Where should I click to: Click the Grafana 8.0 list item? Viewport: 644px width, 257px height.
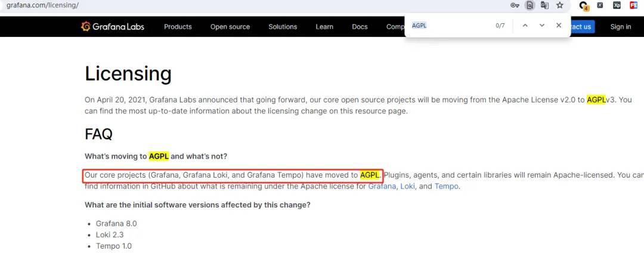point(116,224)
